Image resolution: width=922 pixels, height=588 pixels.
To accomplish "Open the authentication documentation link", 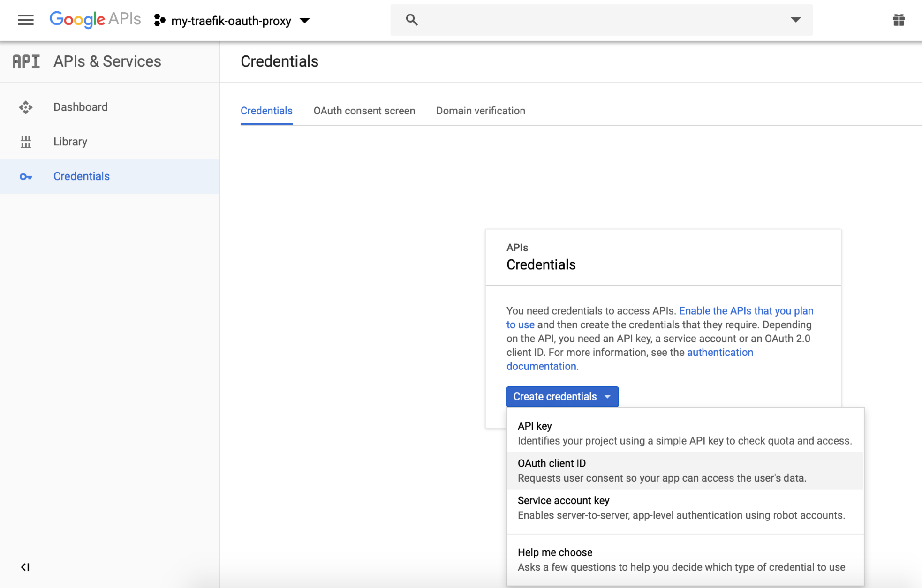I will 720,353.
